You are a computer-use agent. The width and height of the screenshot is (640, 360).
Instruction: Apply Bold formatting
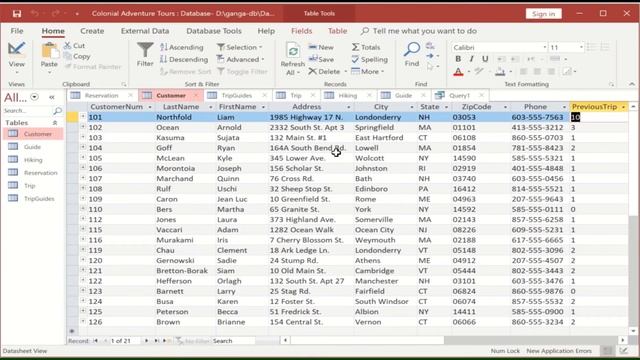[x=458, y=59]
